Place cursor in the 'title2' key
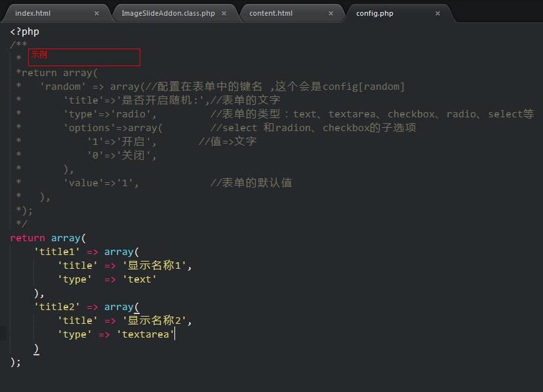This screenshot has width=543, height=392. (x=57, y=307)
